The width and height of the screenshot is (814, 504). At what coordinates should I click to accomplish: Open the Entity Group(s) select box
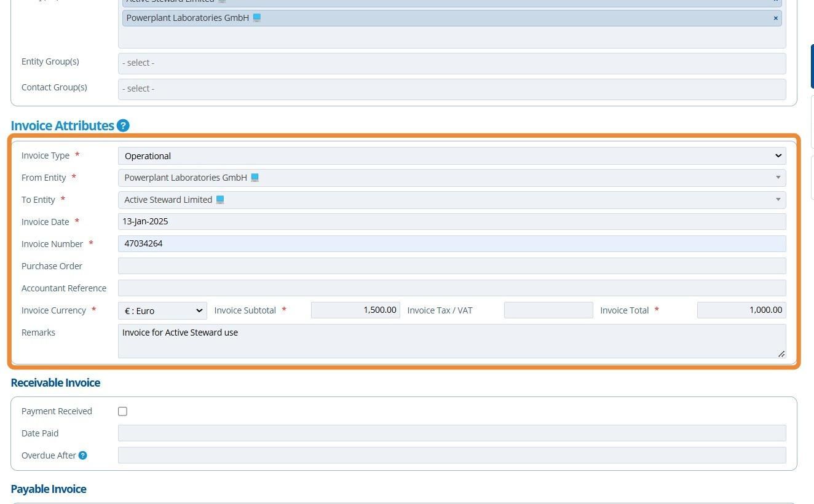452,63
